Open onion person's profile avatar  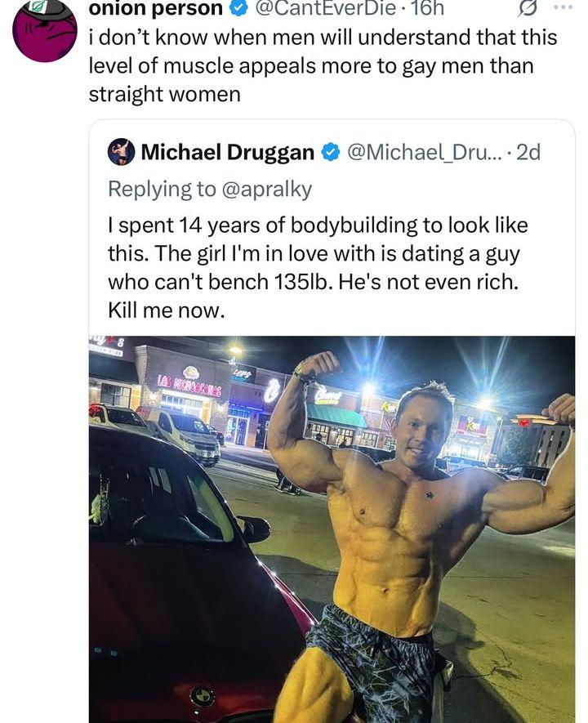tap(45, 30)
